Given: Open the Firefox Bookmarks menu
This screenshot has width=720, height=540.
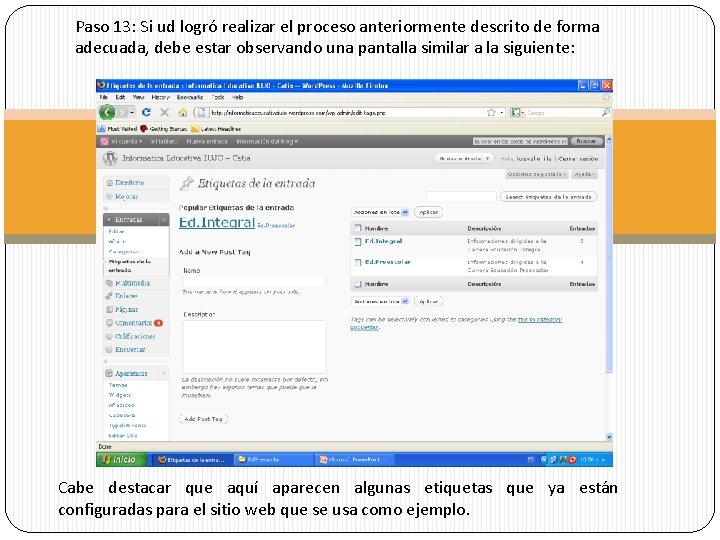Looking at the screenshot, I should pos(190,97).
